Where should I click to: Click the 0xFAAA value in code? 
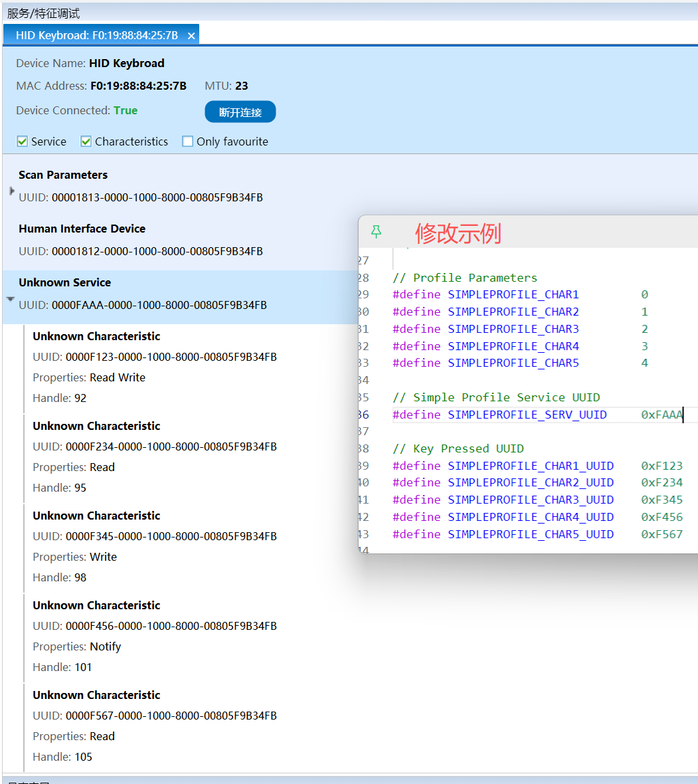(662, 415)
